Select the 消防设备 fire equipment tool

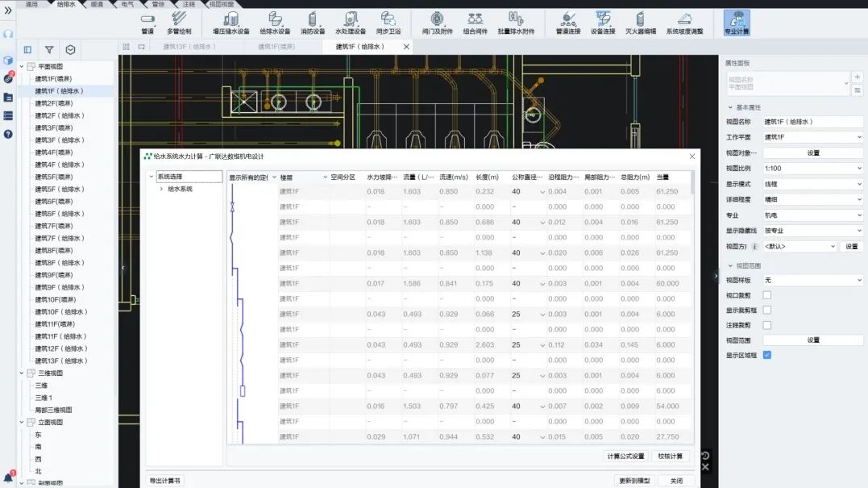pyautogui.click(x=313, y=24)
